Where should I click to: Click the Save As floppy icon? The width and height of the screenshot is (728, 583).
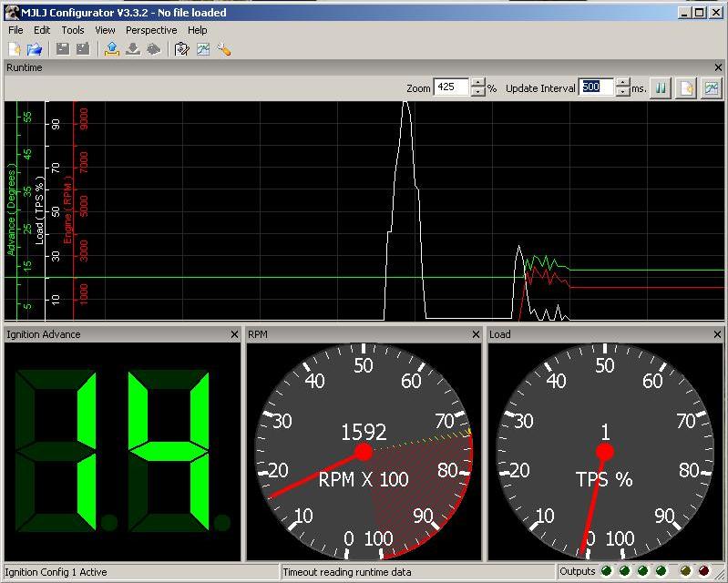(83, 49)
